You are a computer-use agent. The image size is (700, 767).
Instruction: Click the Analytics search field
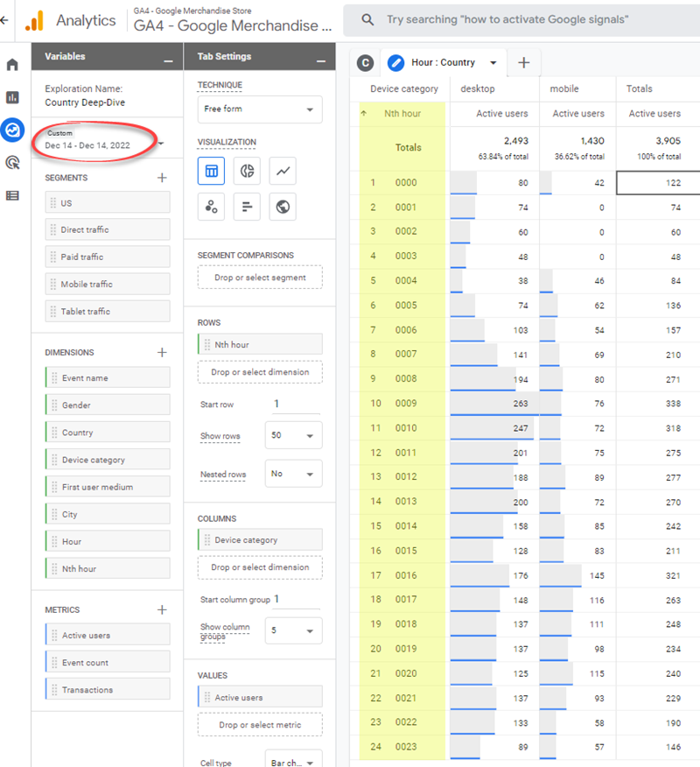pos(522,19)
